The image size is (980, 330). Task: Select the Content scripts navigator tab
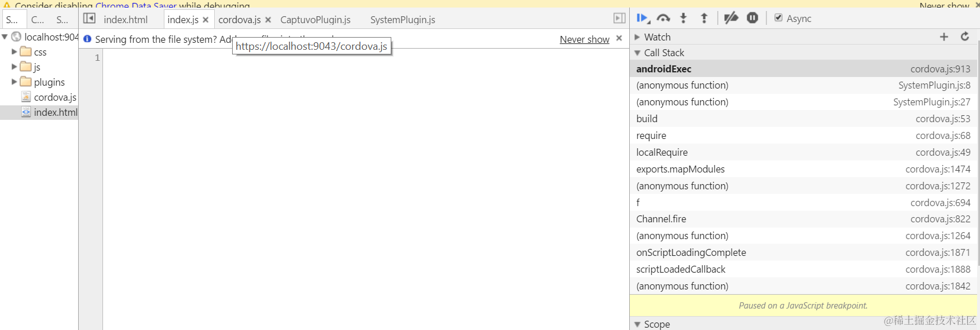38,20
